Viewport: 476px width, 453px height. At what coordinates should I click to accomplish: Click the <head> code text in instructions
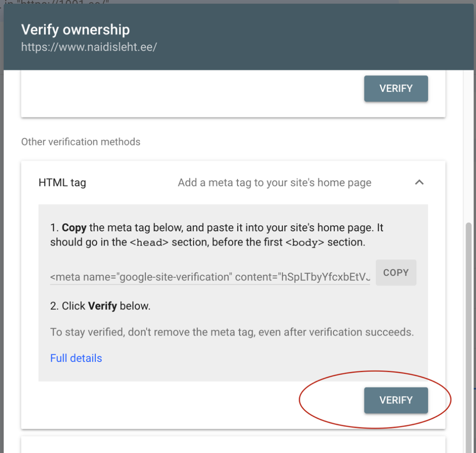(149, 242)
